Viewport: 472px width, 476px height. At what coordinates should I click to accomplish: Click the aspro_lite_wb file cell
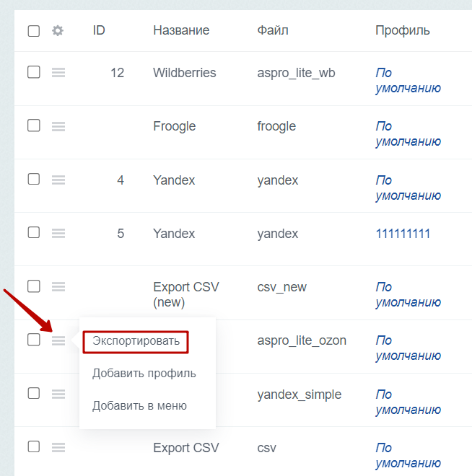pyautogui.click(x=296, y=73)
